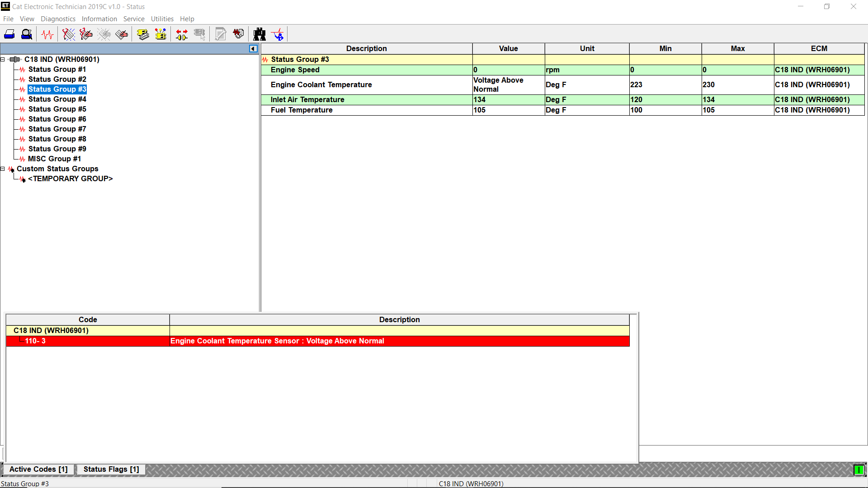Open the Utilities menu
The width and height of the screenshot is (868, 488).
[162, 19]
